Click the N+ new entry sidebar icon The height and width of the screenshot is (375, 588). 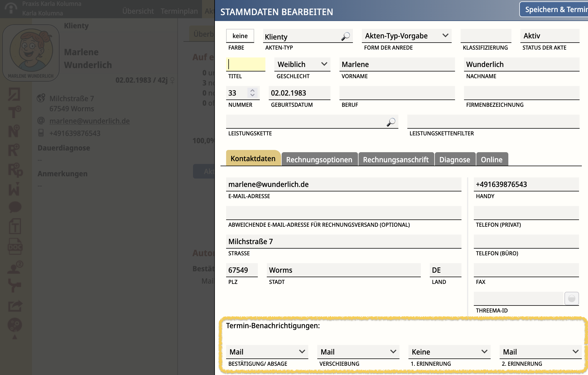(x=14, y=131)
